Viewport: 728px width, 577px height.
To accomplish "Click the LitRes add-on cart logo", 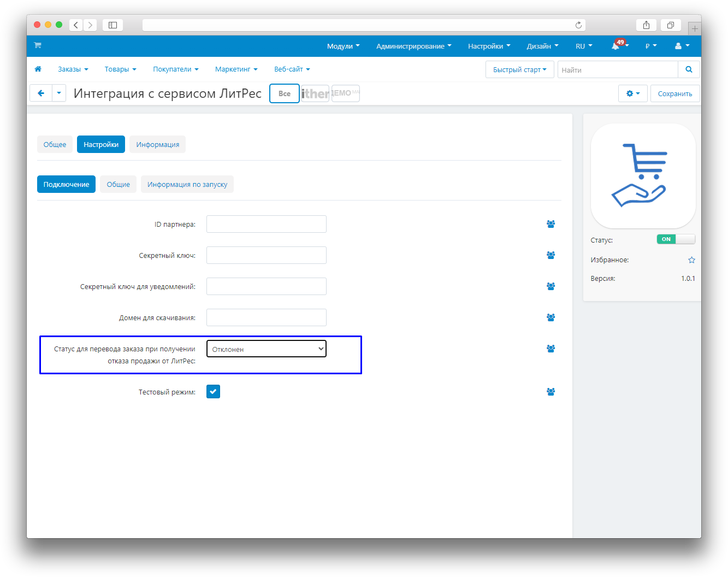I will pyautogui.click(x=643, y=176).
